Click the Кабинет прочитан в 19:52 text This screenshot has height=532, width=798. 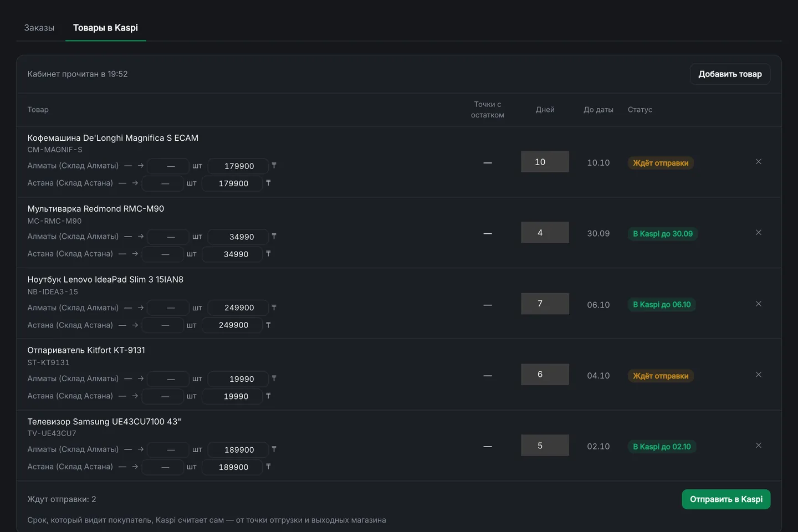(78, 74)
